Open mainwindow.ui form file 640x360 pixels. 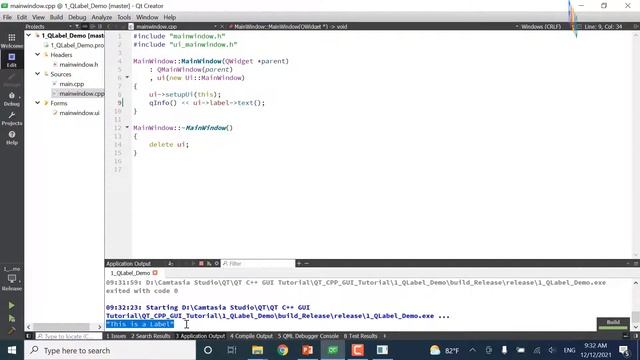click(x=79, y=113)
